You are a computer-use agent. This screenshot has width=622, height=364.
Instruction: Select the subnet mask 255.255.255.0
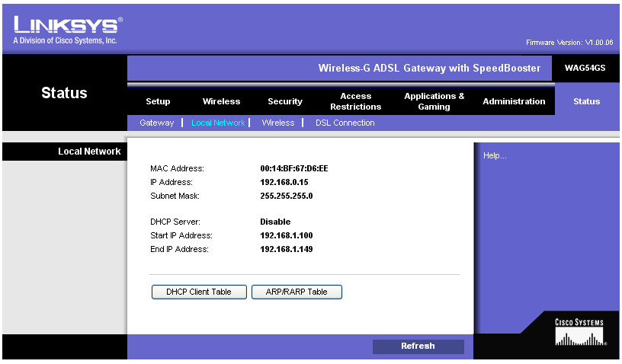(287, 196)
